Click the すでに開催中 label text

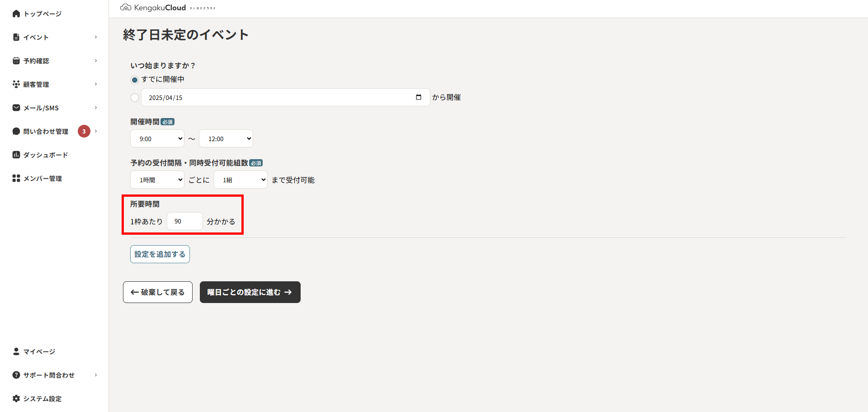(163, 79)
